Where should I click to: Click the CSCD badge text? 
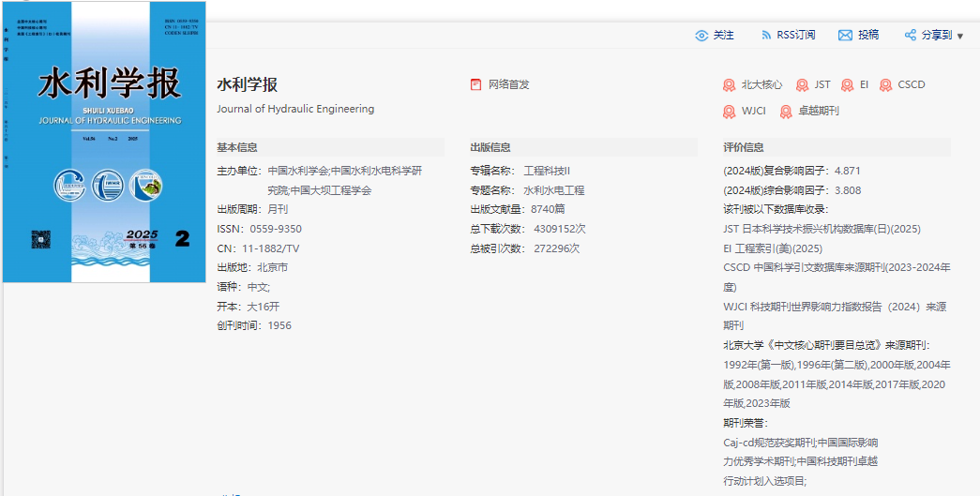912,84
